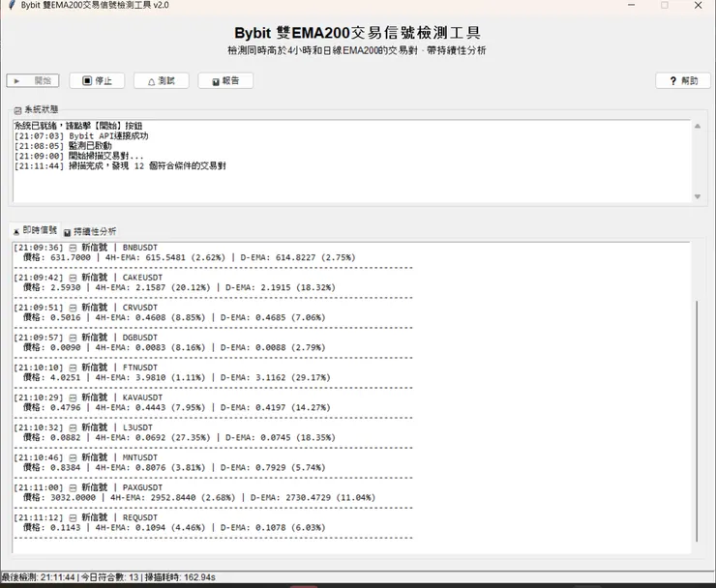
Task: Click the signal icon in MNTUSDT row
Action: click(x=74, y=457)
